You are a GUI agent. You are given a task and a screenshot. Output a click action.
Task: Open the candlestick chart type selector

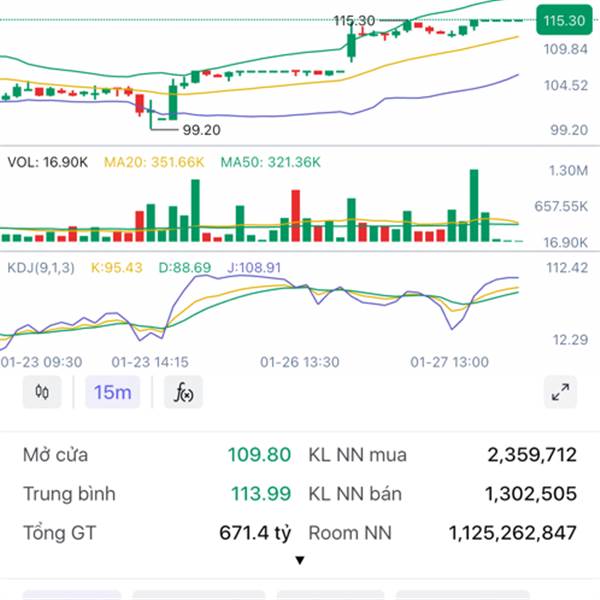click(42, 392)
